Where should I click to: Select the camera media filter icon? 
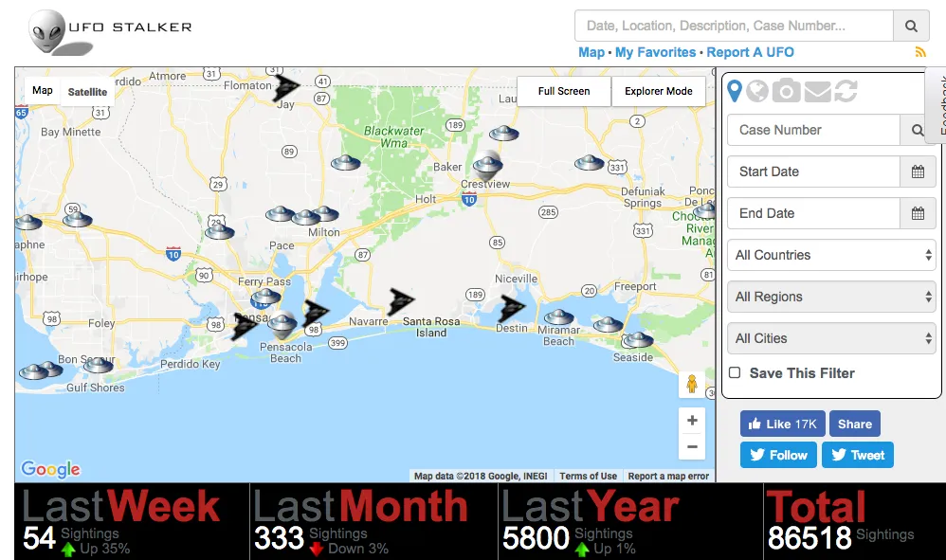pyautogui.click(x=786, y=90)
